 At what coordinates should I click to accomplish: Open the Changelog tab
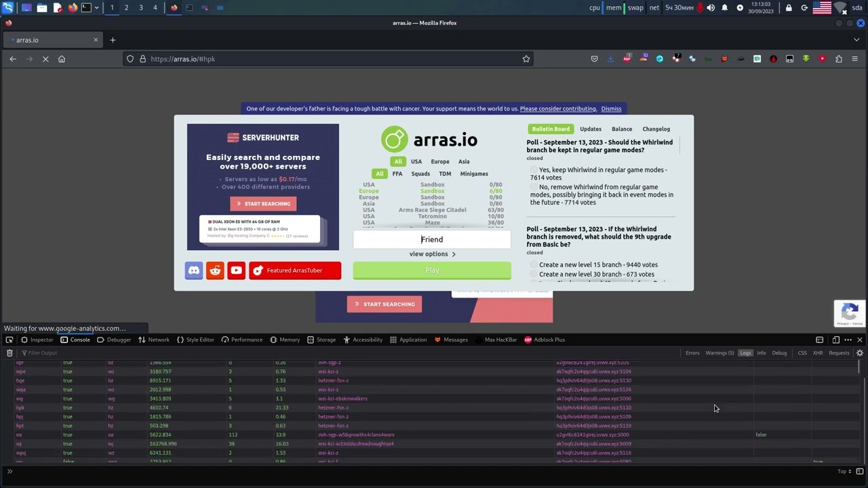click(x=656, y=129)
